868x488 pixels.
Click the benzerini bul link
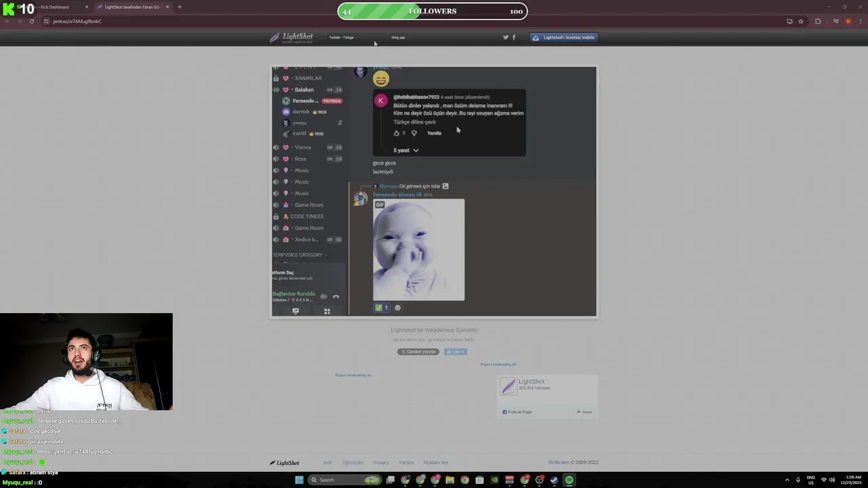[x=411, y=340]
